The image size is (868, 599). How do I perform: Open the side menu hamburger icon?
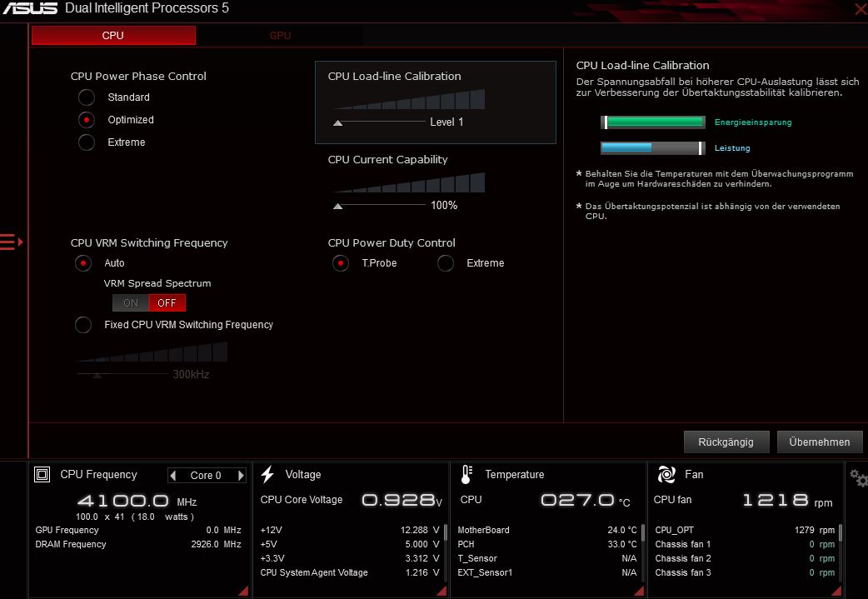click(11, 242)
